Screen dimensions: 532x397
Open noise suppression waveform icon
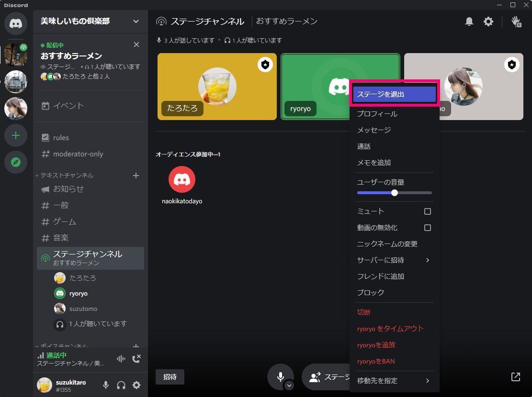point(121,359)
